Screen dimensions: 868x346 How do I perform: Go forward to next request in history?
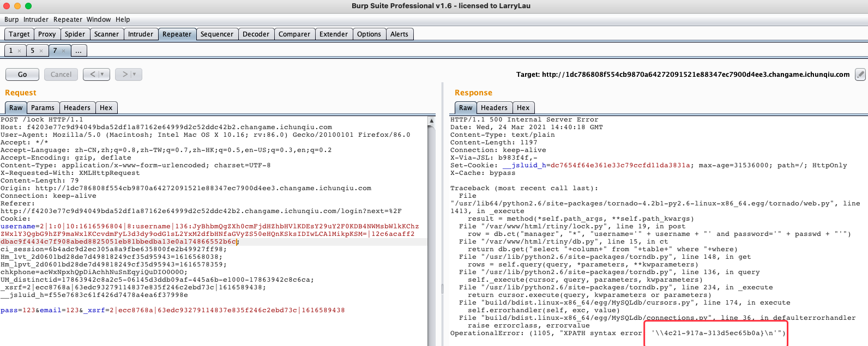click(x=125, y=74)
